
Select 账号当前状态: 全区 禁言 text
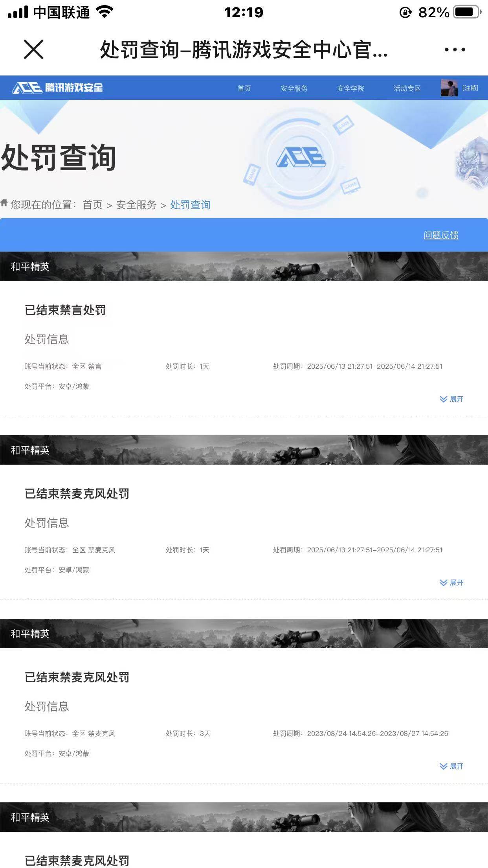pos(63,366)
